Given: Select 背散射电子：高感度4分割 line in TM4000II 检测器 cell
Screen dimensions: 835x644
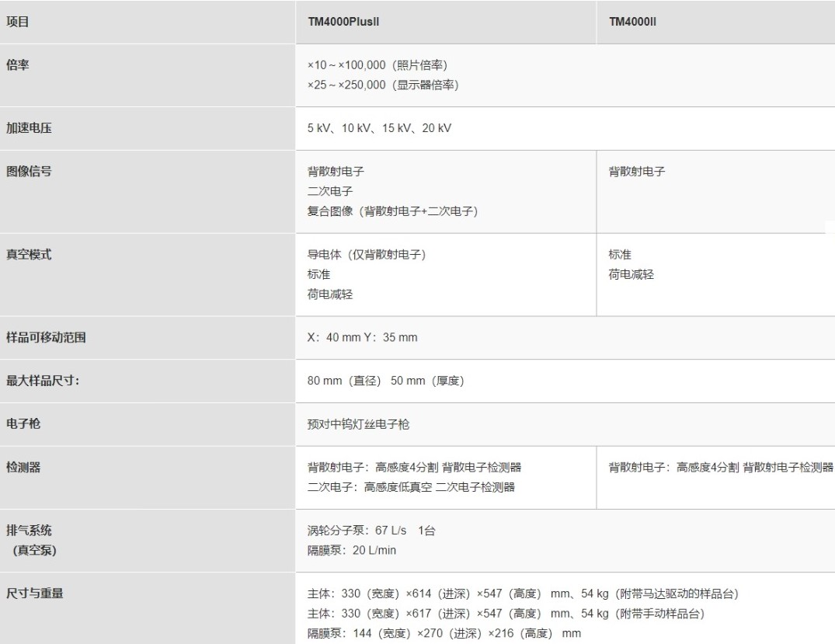Looking at the screenshot, I should tap(721, 467).
